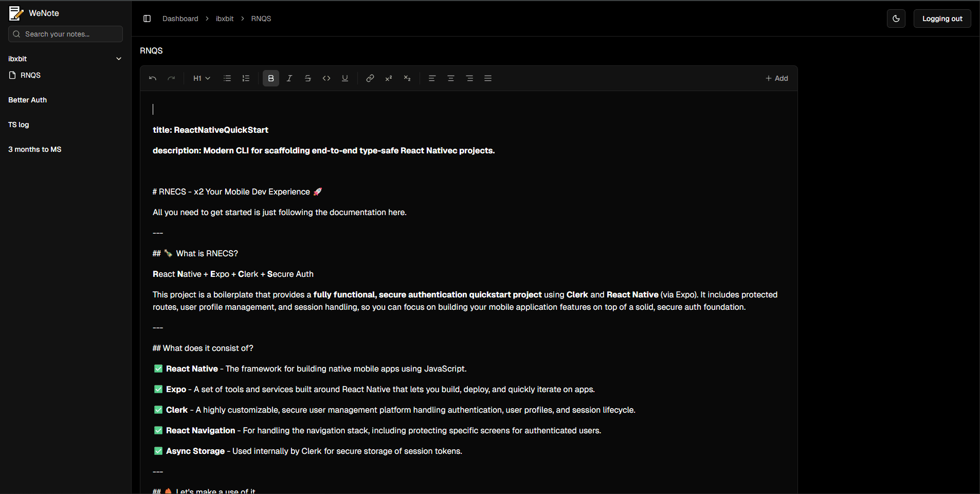The width and height of the screenshot is (980, 494).
Task: Collapse the ibxbit notebook chevron
Action: tap(119, 59)
